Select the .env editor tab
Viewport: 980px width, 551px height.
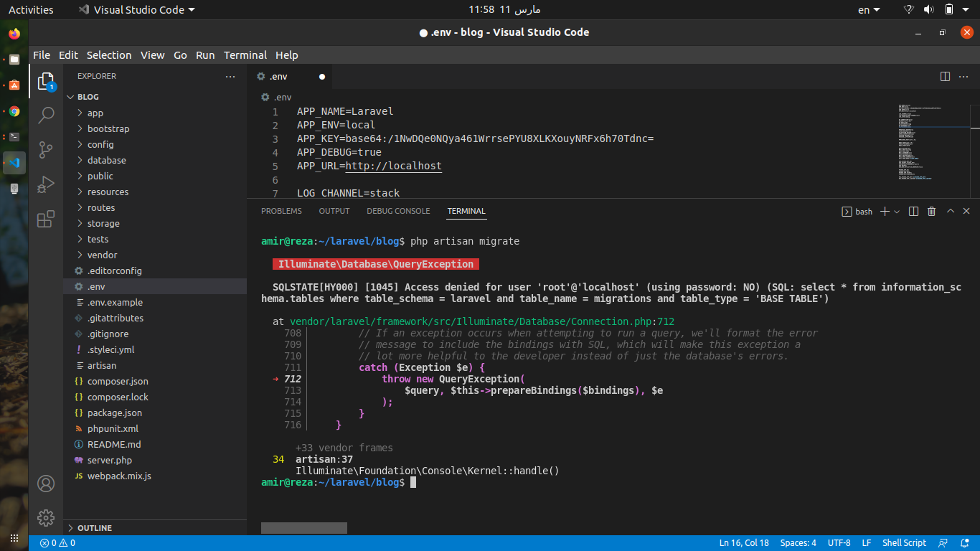[289, 76]
